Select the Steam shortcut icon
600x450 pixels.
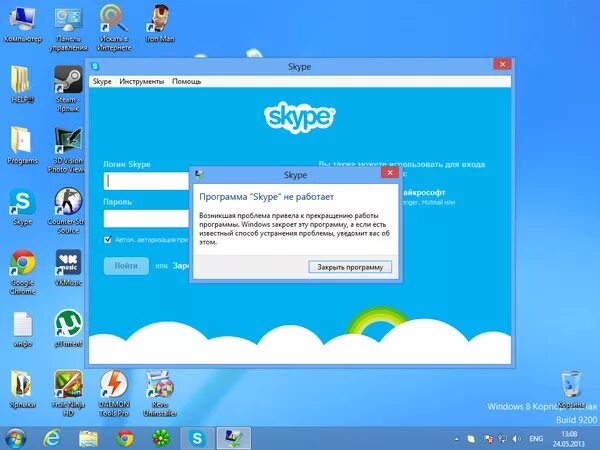coord(68,89)
